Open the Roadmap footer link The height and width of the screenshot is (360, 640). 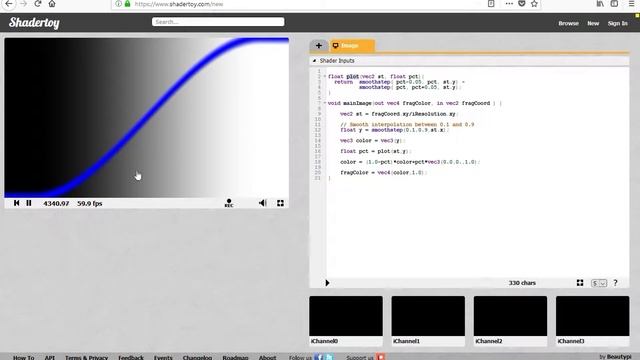coord(236,358)
